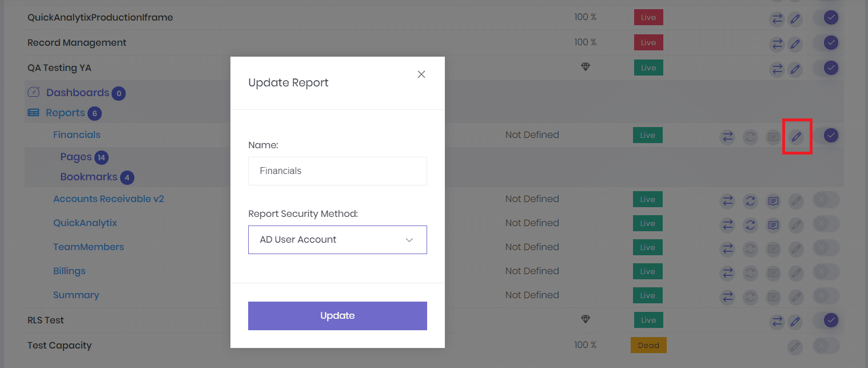Click the refresh icon on the Accounts Receivable v2 row

[x=751, y=199]
